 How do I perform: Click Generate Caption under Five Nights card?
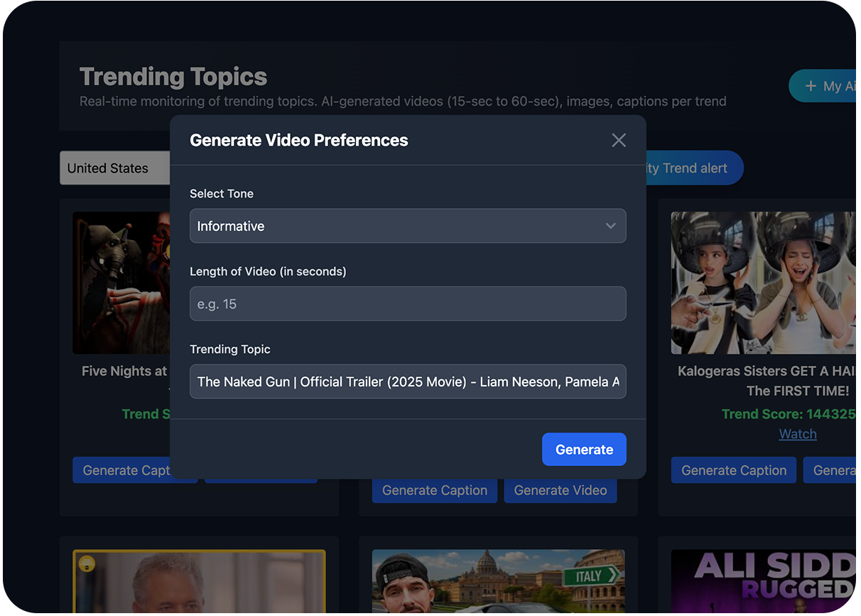(x=122, y=470)
